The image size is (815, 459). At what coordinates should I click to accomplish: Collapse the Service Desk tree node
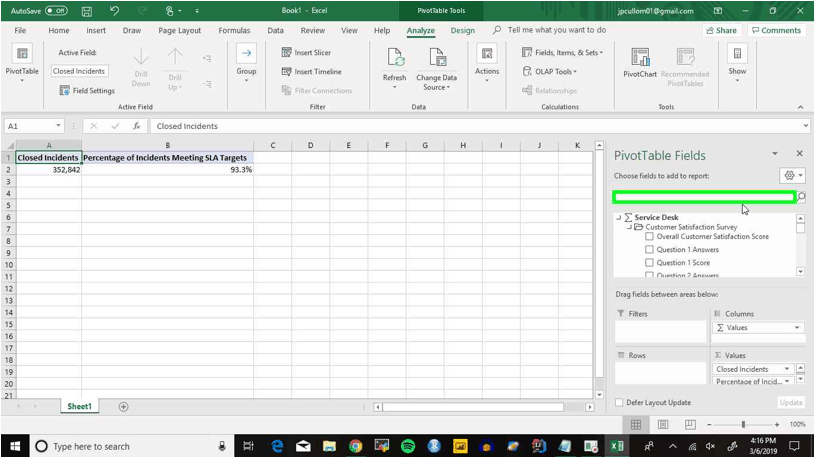click(619, 217)
